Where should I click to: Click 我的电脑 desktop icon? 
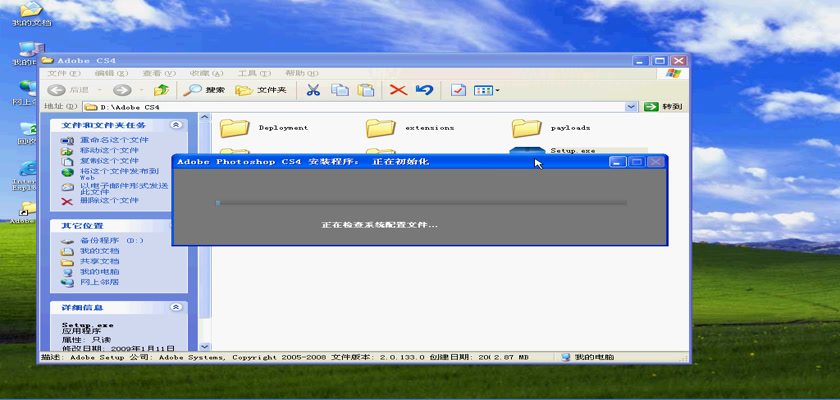click(24, 54)
